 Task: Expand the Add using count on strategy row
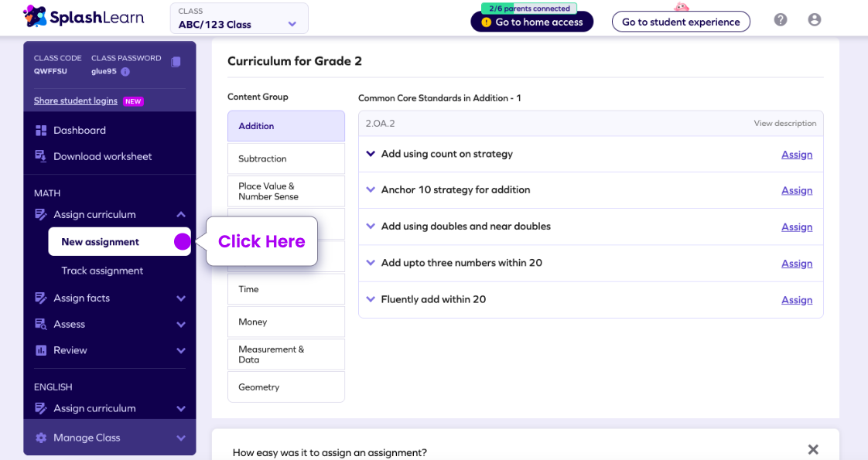[x=371, y=154]
